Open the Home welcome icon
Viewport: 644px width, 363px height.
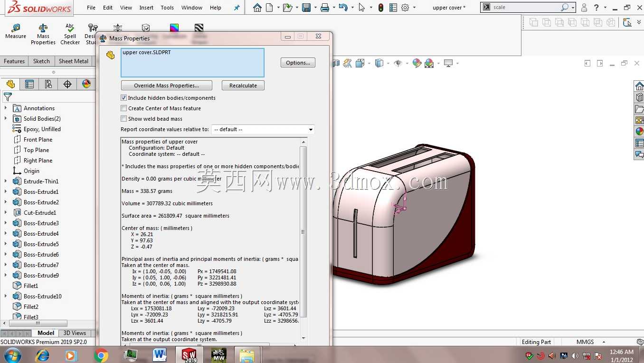click(x=257, y=8)
